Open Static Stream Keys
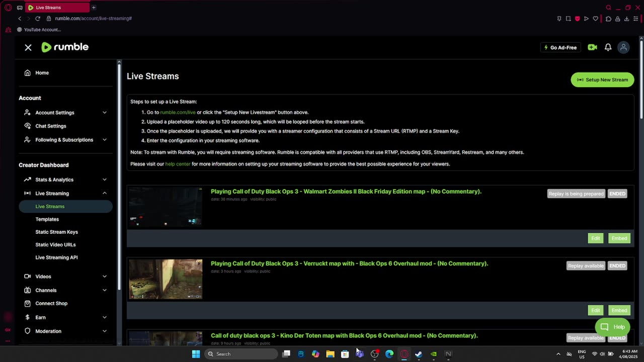This screenshot has height=362, width=644. pyautogui.click(x=57, y=232)
